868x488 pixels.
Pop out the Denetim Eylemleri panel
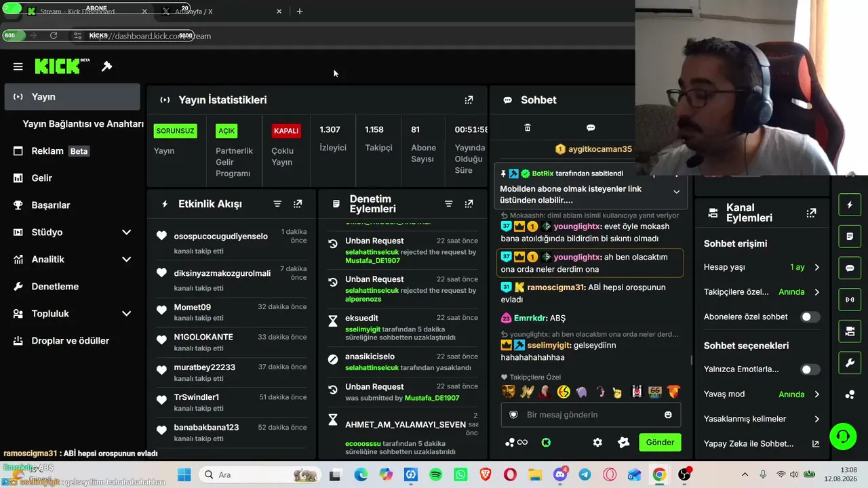pos(469,204)
